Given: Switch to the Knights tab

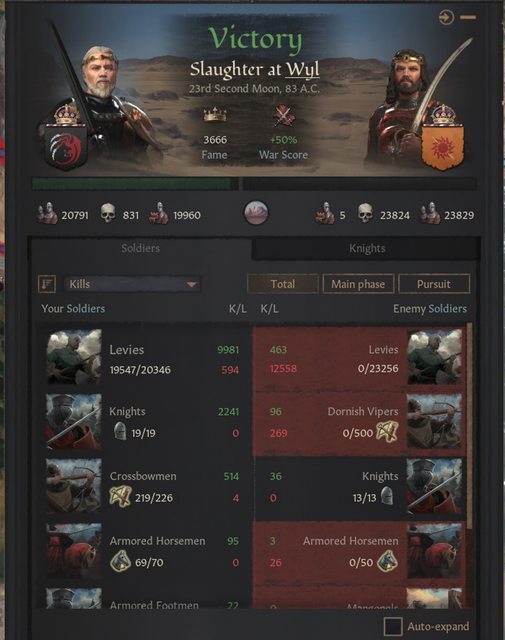Looking at the screenshot, I should [367, 248].
